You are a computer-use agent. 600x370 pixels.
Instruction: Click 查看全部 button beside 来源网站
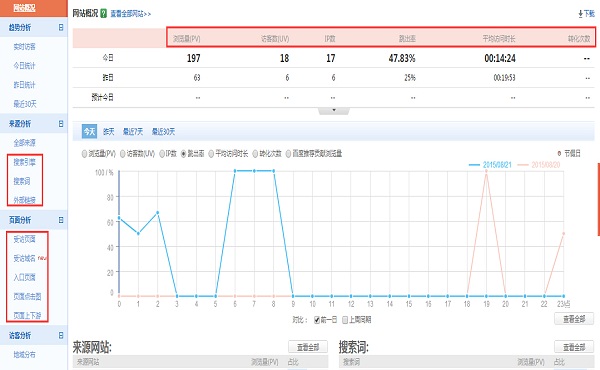308,347
